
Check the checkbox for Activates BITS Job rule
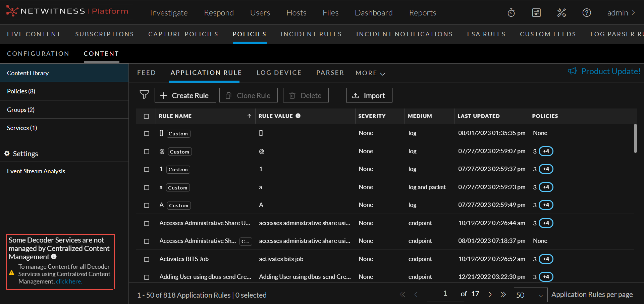(x=146, y=259)
